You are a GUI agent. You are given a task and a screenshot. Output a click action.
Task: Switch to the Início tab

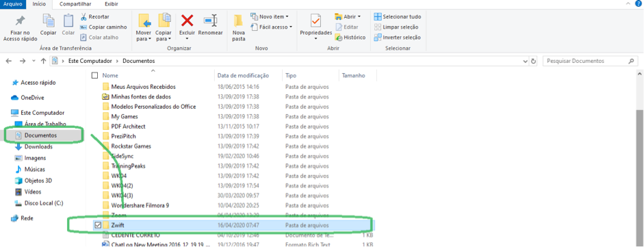[x=40, y=5]
